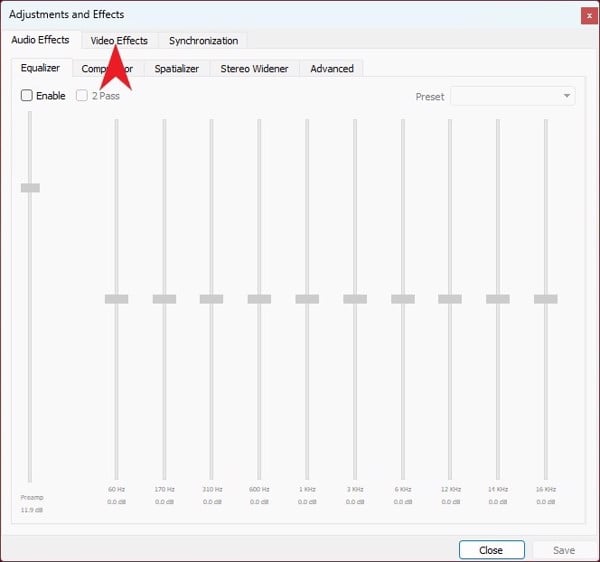Switch to the Video Effects tab
The image size is (600, 562).
click(119, 41)
